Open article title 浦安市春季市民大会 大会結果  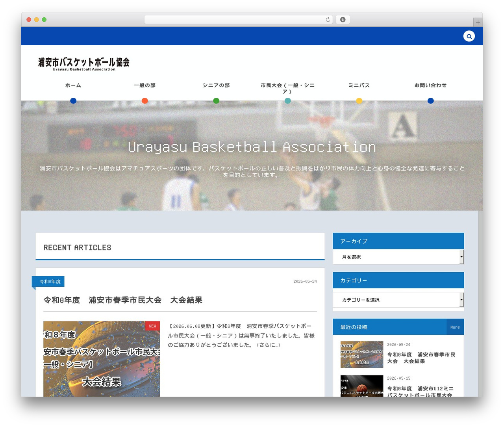pyautogui.click(x=123, y=300)
